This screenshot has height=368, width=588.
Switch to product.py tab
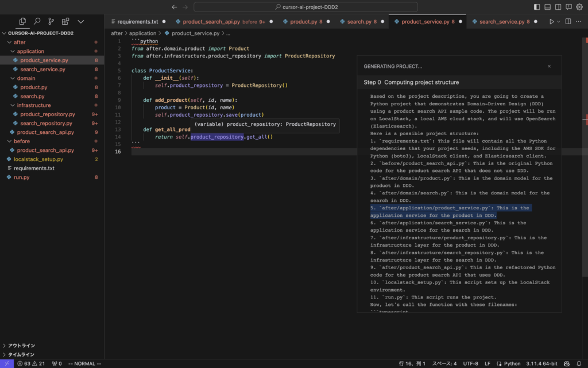(x=306, y=22)
